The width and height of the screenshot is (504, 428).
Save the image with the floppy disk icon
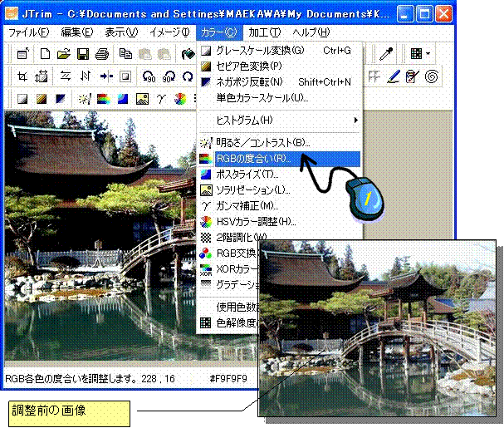83,54
